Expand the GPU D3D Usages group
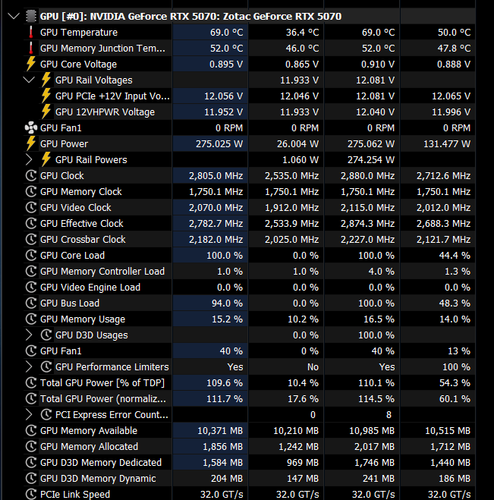This screenshot has height=500, width=494. pyautogui.click(x=29, y=335)
